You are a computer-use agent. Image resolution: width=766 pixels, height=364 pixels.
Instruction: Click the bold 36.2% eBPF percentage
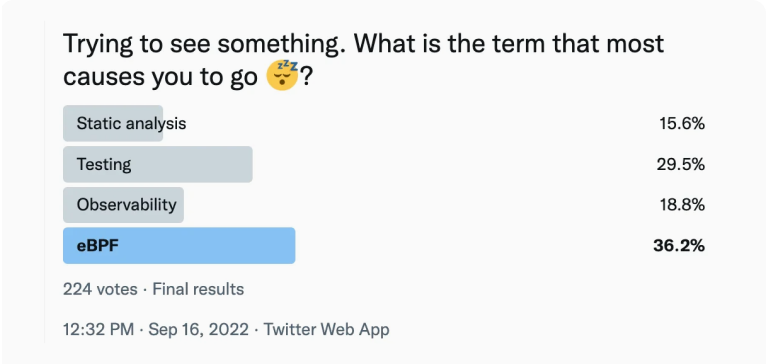(x=679, y=246)
